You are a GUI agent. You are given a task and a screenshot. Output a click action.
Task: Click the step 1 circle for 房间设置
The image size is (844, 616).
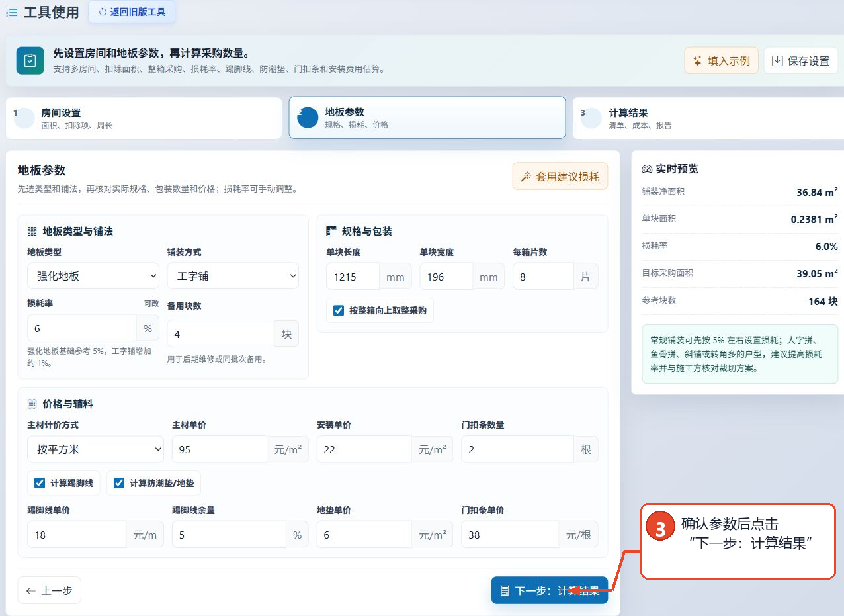tap(24, 118)
